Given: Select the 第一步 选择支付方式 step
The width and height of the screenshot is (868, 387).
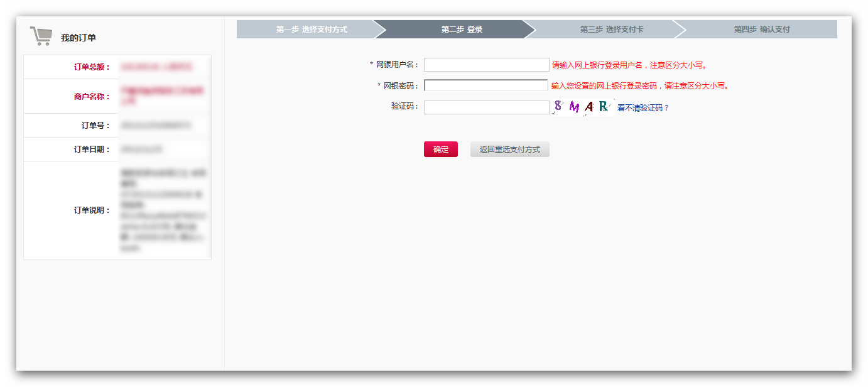Looking at the screenshot, I should (311, 30).
